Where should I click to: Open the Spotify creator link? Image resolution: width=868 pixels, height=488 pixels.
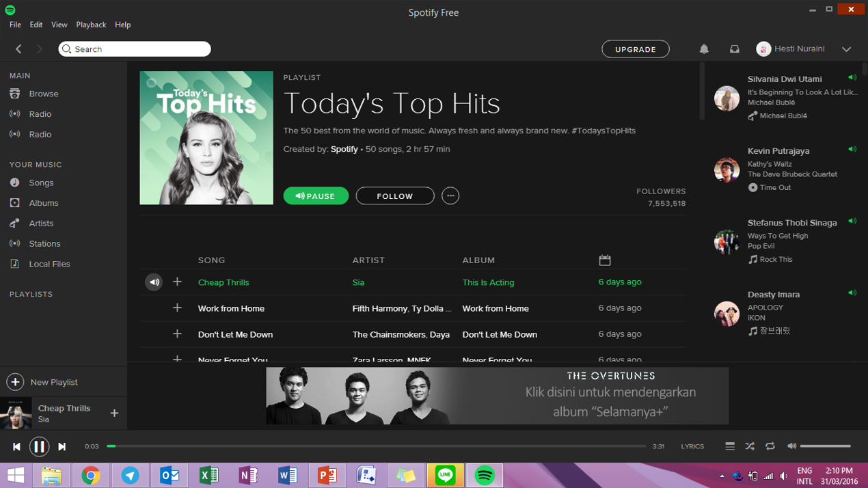[x=344, y=149]
